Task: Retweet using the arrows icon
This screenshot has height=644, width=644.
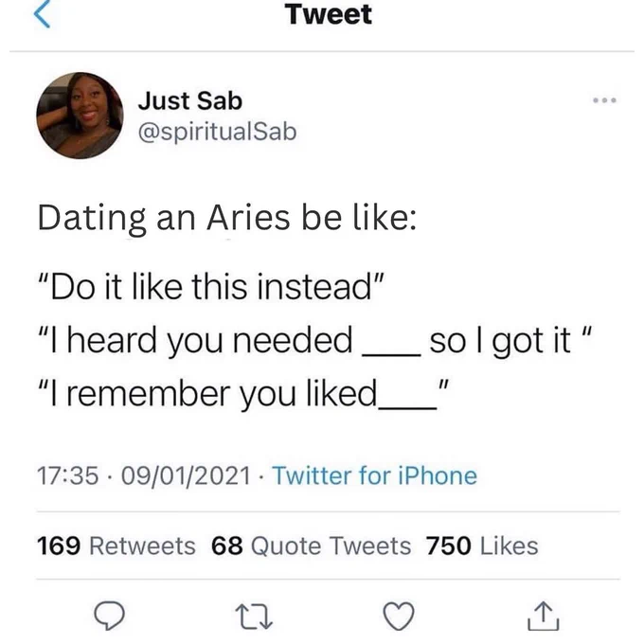Action: [x=254, y=617]
